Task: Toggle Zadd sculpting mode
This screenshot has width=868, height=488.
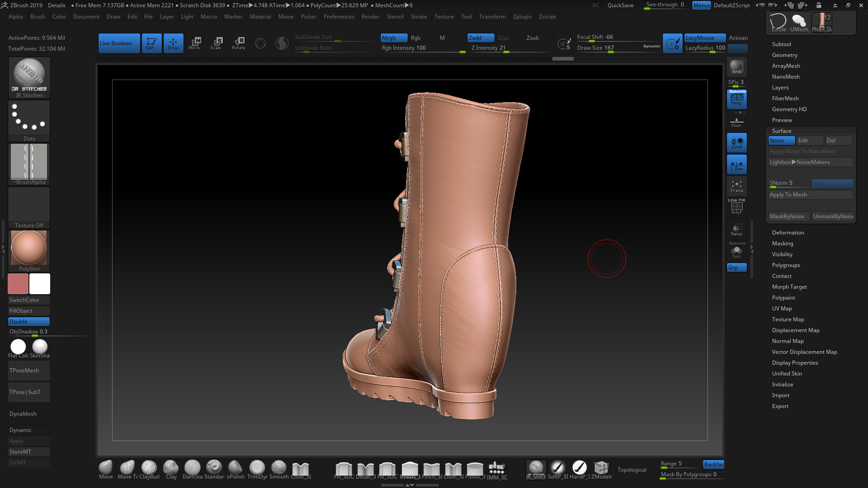Action: coord(480,38)
